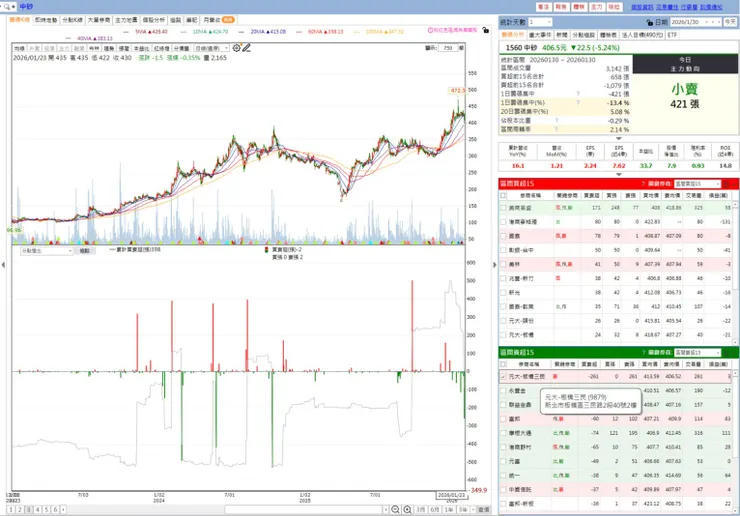
Task: Click the down triangle below the statistics block
Action: [619, 139]
